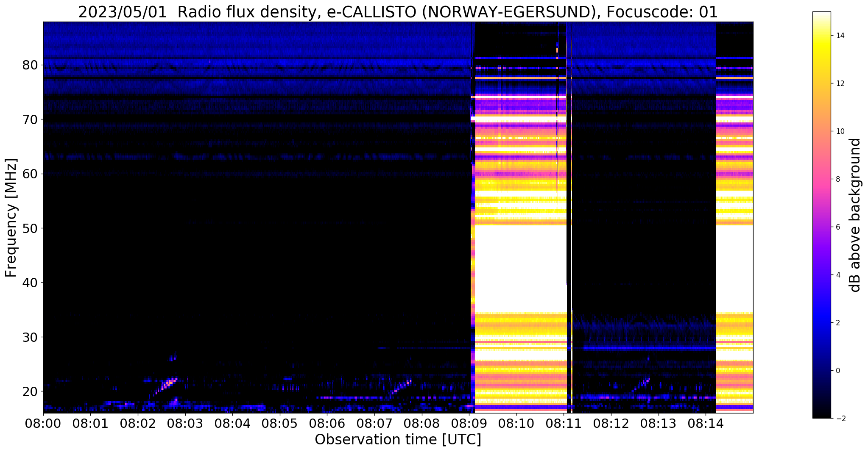Click the colorbar tick label 4
Screen dimensions: 868x452
(838, 275)
